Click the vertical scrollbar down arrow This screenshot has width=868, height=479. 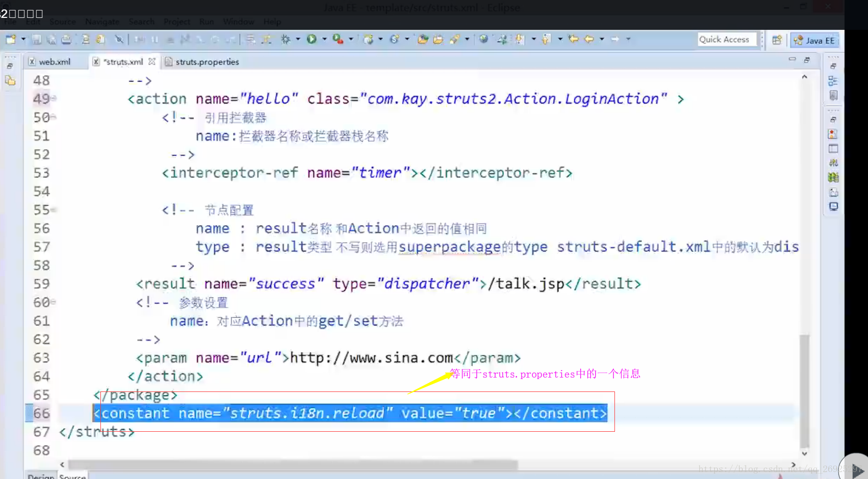[x=804, y=453]
